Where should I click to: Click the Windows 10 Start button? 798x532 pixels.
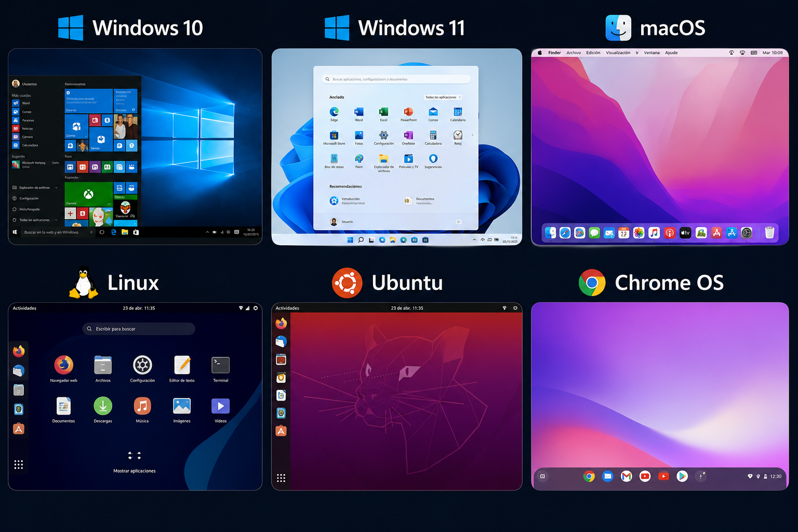(x=15, y=232)
